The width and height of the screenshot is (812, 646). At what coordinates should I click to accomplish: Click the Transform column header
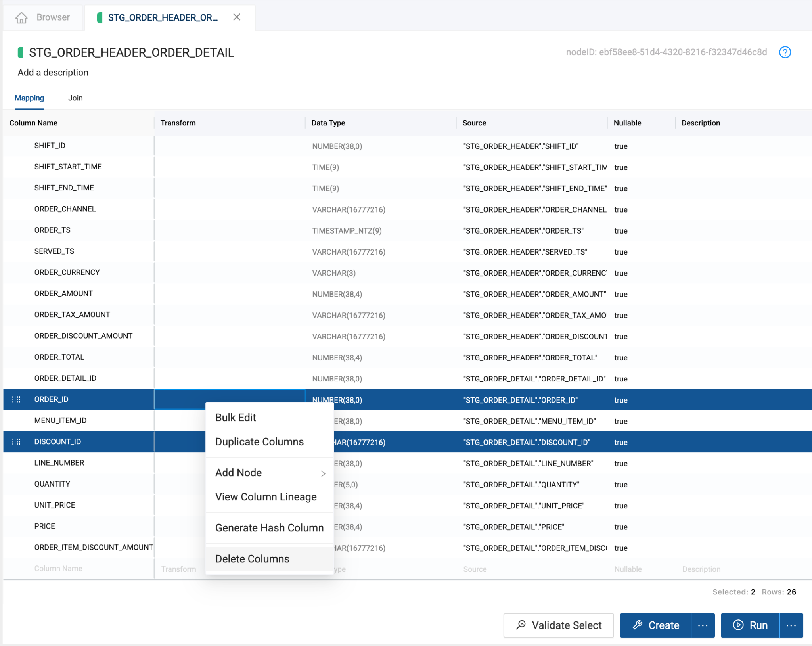(178, 123)
